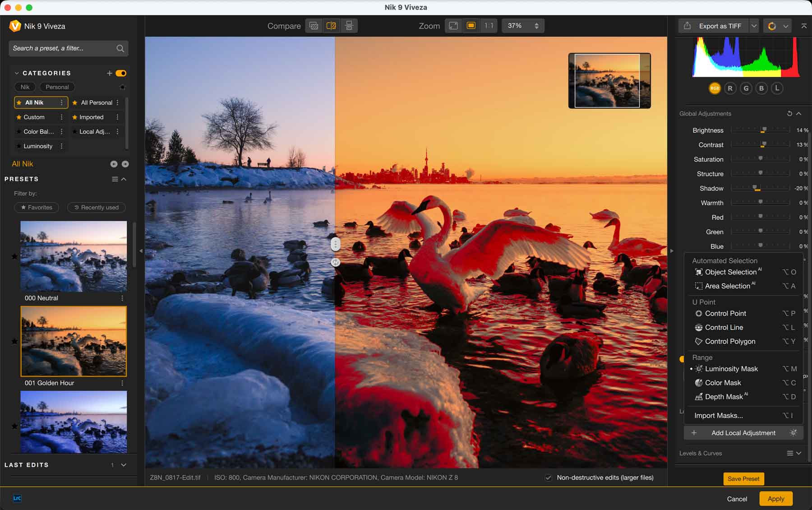The image size is (812, 510).
Task: Choose Control Point from the menu
Action: [x=725, y=313]
